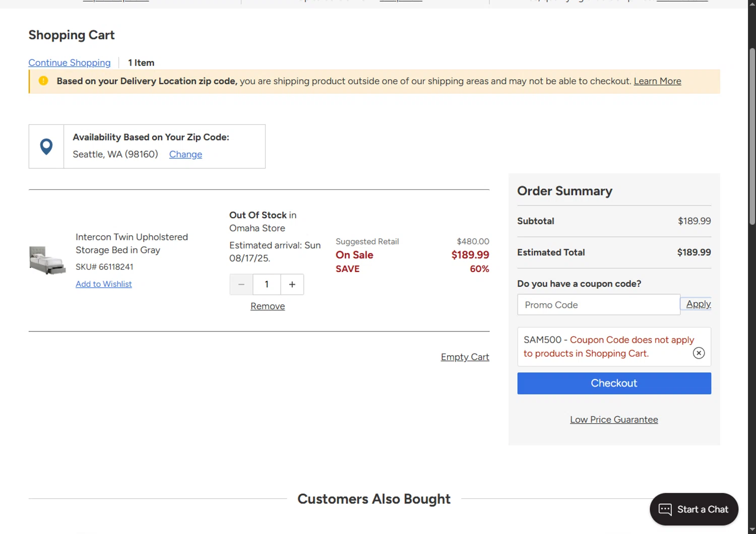Click the page vertical scrollbar
This screenshot has height=534, width=756.
(752, 136)
